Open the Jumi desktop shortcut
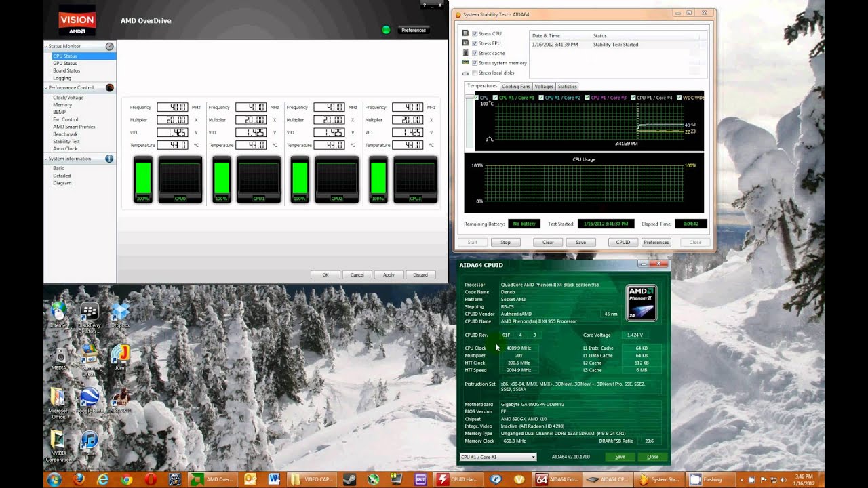 tap(120, 358)
